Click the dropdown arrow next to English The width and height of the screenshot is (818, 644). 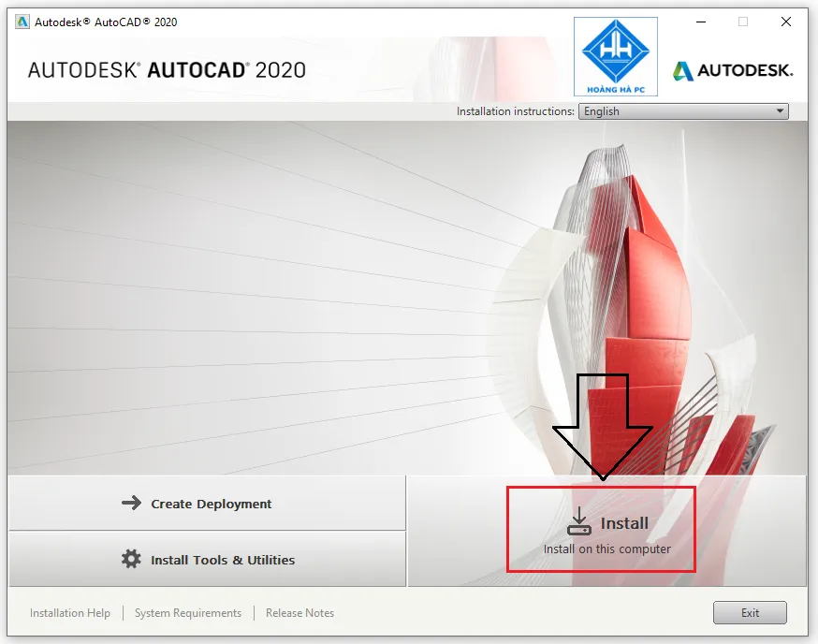tap(780, 110)
